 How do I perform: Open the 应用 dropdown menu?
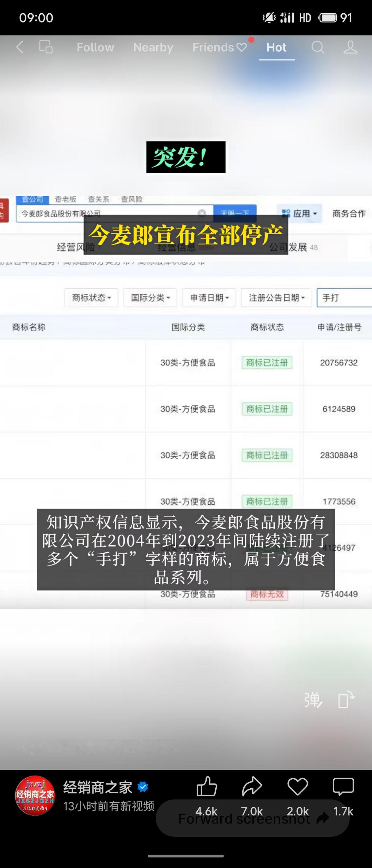(300, 213)
